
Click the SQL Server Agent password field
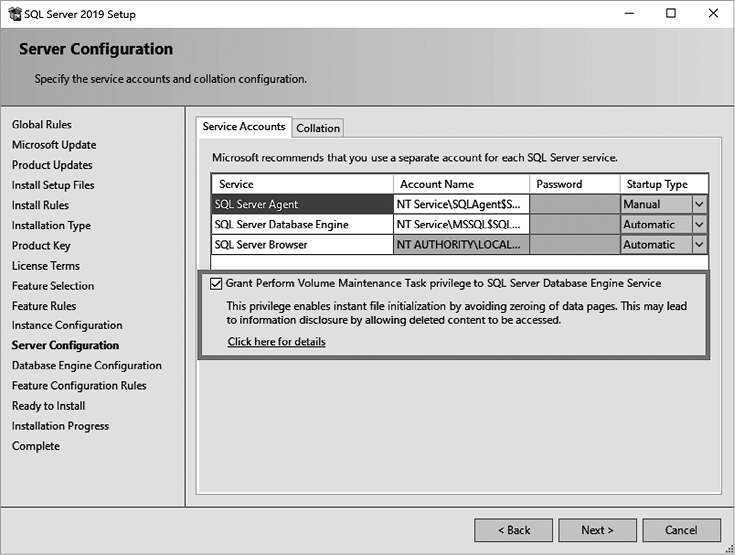[x=573, y=204]
